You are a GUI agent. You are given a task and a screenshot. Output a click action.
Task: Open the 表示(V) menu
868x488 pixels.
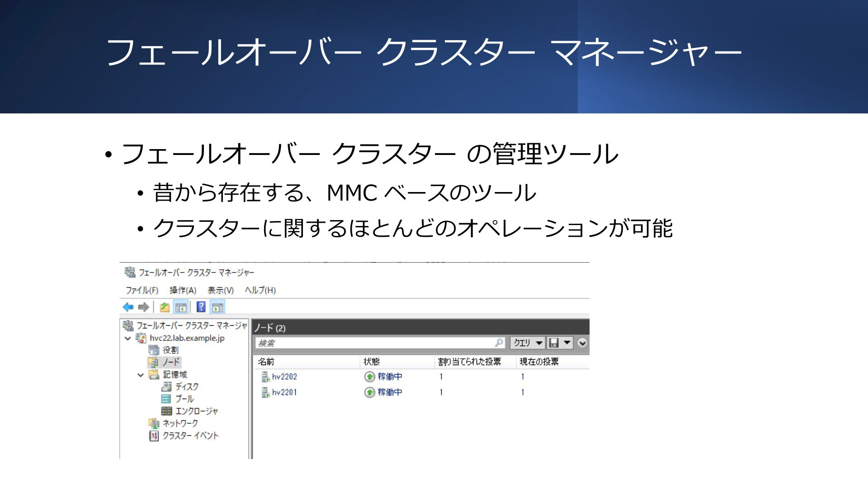coord(221,290)
